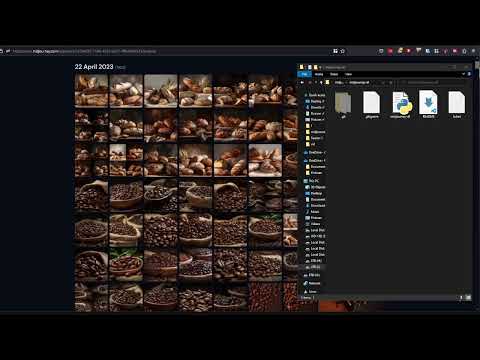Bookmark the page with the star icon

(342, 51)
